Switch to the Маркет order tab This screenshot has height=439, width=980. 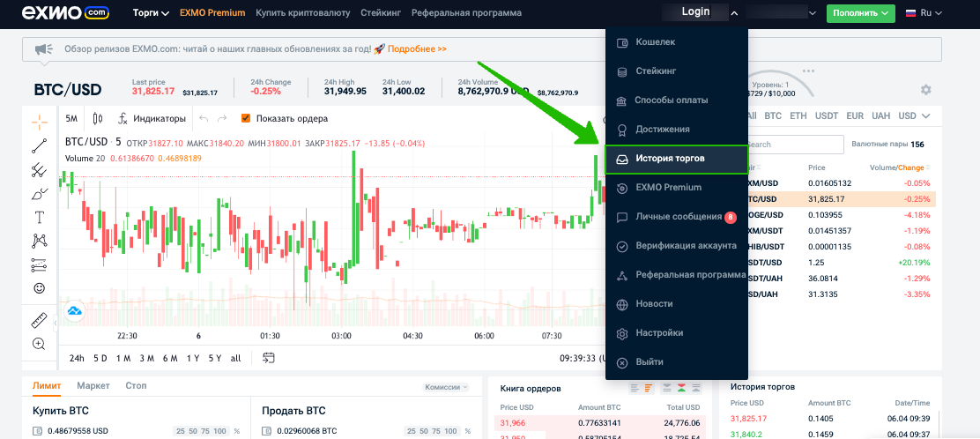(93, 386)
